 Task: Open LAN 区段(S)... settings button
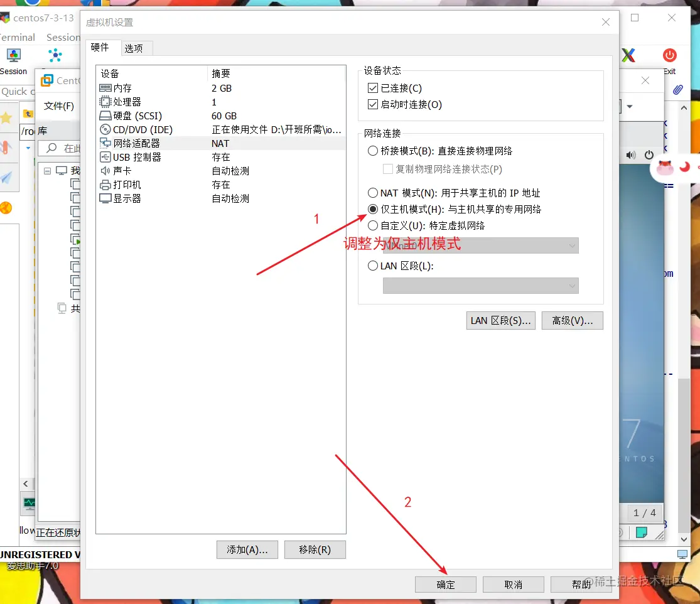coord(501,321)
